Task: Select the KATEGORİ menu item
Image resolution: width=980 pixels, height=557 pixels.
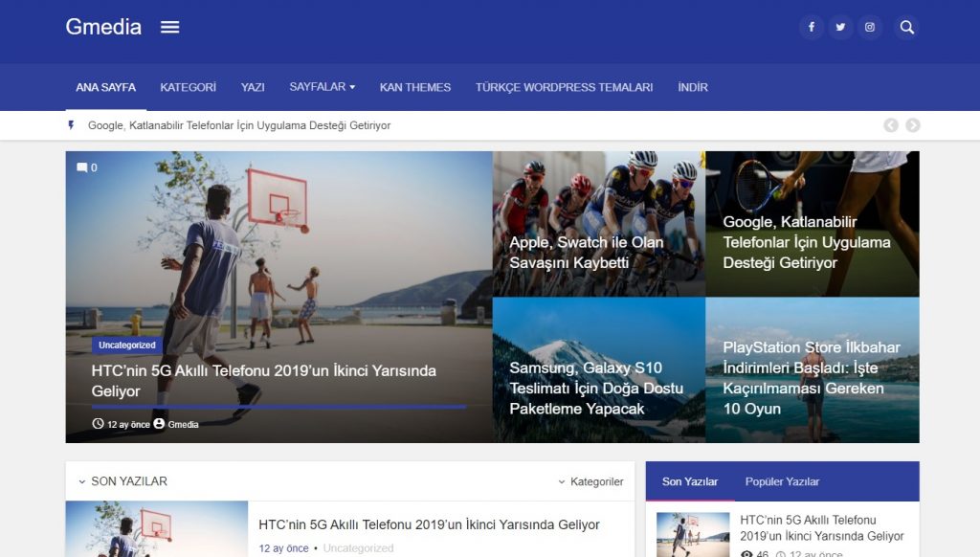Action: point(189,87)
